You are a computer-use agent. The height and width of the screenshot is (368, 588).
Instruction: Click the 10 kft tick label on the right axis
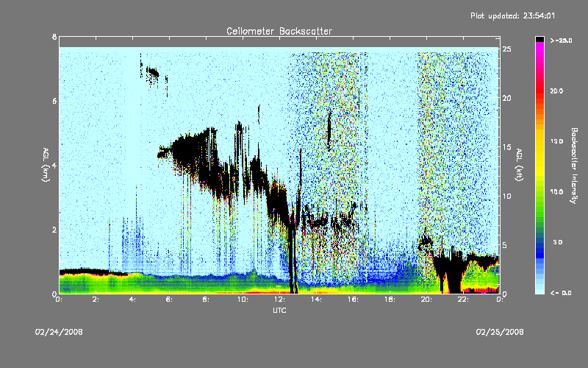click(506, 196)
